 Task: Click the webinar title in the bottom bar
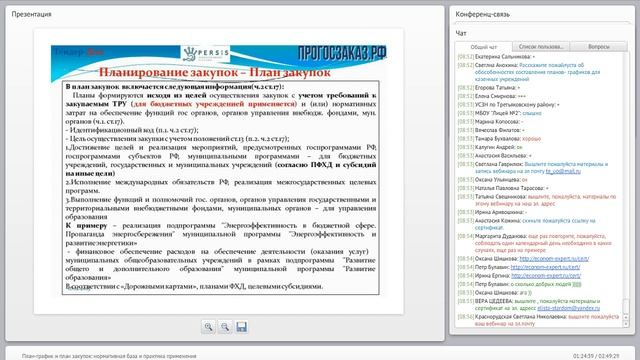tap(109, 356)
